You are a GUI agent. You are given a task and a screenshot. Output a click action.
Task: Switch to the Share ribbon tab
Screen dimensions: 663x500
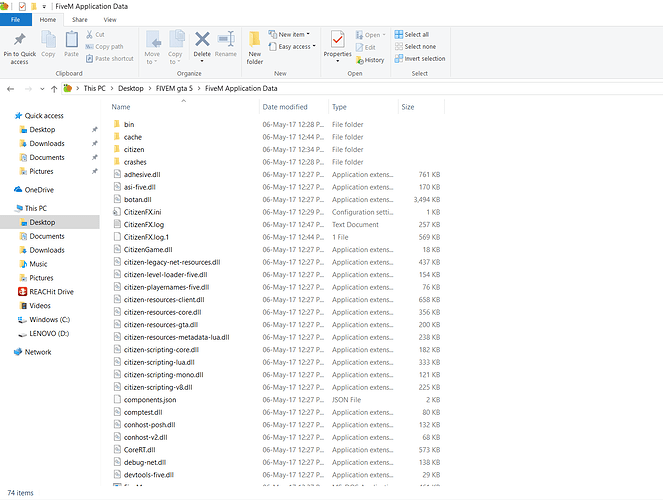click(x=79, y=19)
